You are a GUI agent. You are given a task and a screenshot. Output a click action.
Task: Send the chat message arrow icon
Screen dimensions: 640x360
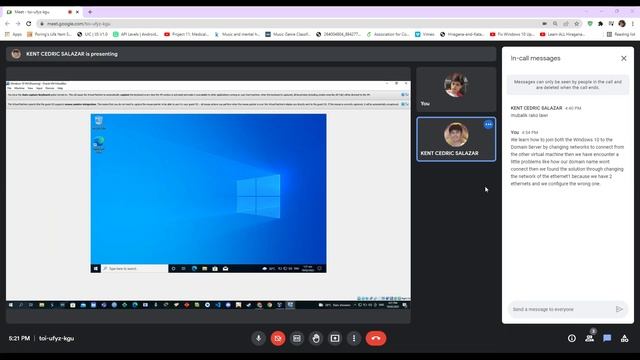(619, 309)
